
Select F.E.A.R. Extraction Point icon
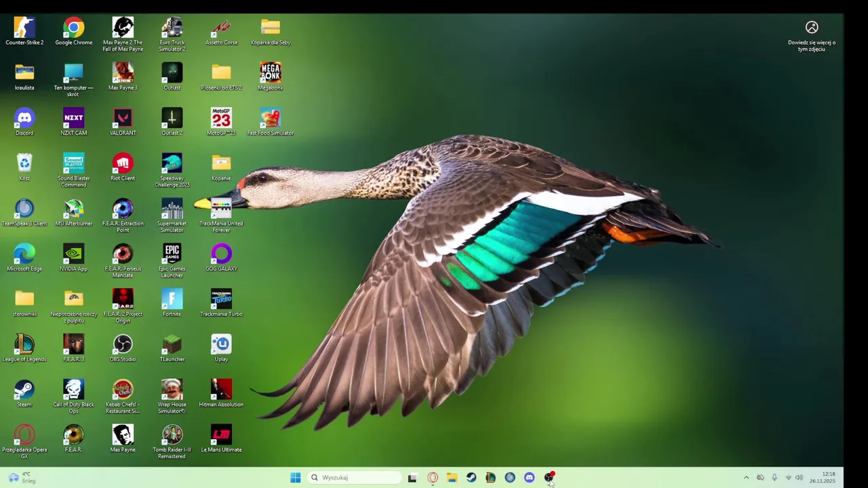123,216
